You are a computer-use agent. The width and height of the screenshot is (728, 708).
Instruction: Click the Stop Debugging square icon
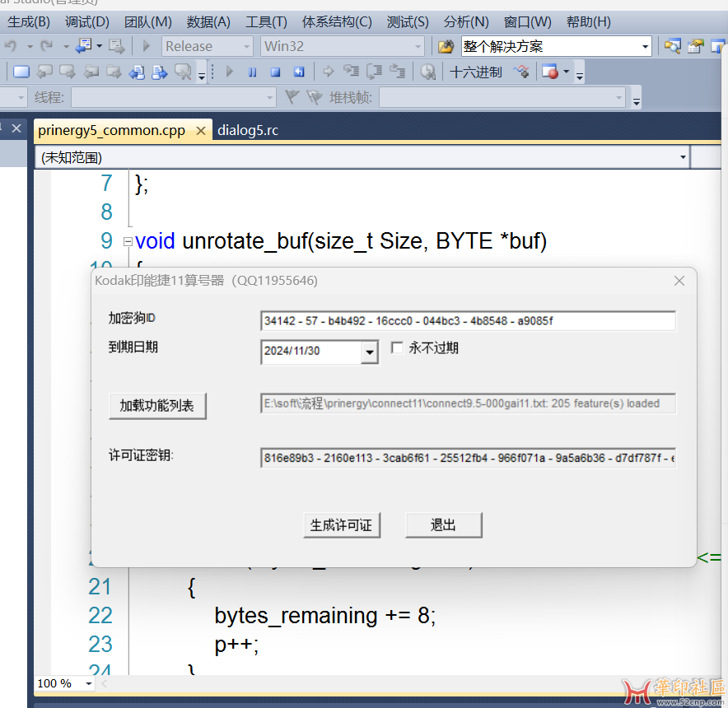coord(276,72)
